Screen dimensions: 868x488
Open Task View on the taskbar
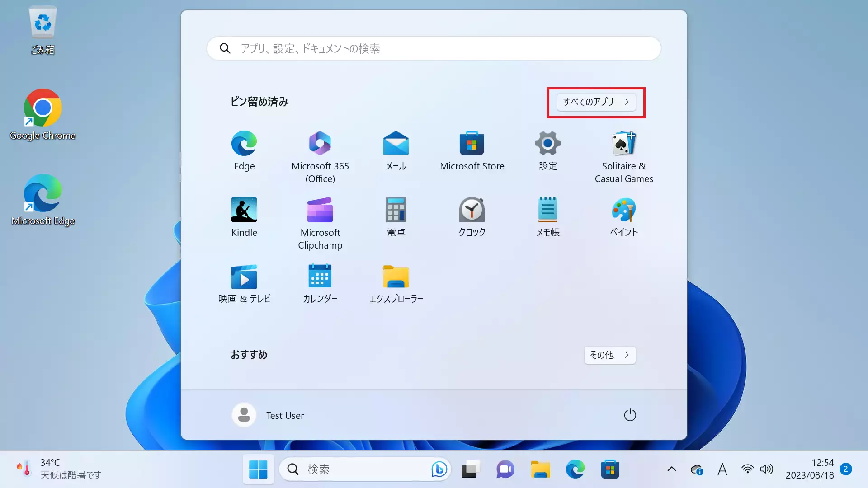(x=470, y=469)
